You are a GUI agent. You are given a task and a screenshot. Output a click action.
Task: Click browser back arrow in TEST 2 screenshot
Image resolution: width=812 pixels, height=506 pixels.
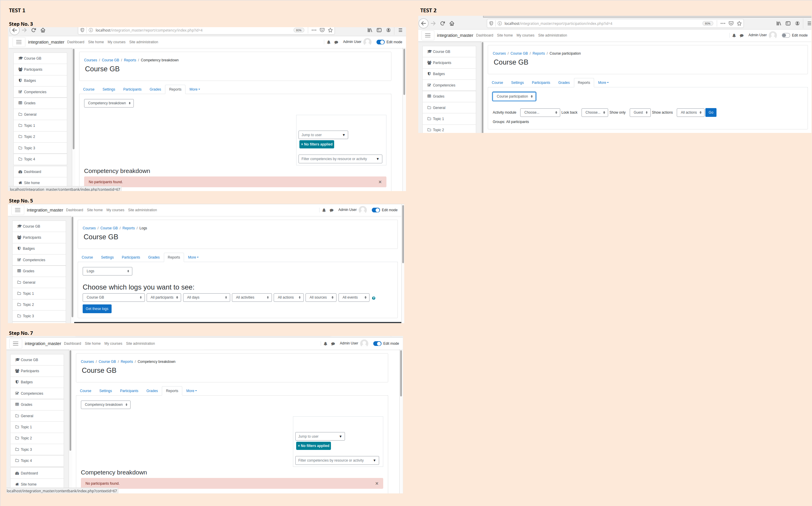pyautogui.click(x=424, y=23)
